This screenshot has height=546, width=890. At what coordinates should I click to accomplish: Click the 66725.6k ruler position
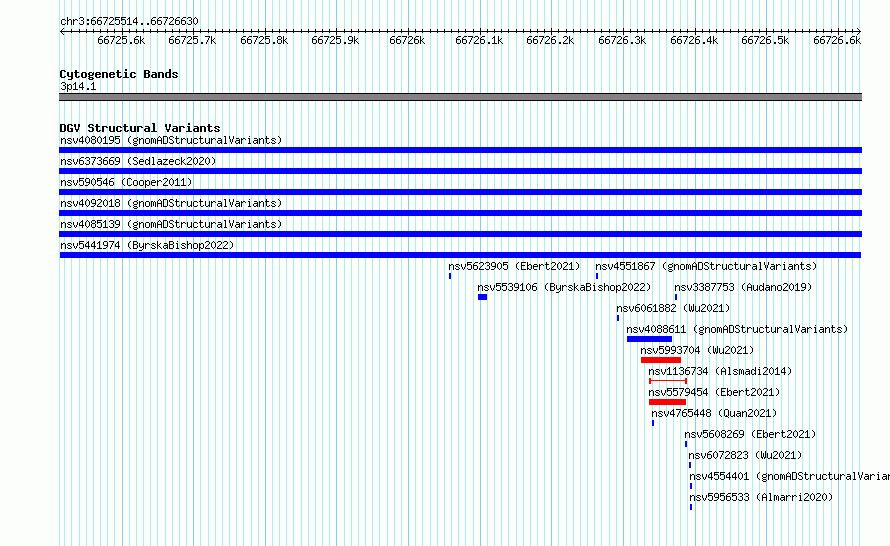click(x=121, y=40)
